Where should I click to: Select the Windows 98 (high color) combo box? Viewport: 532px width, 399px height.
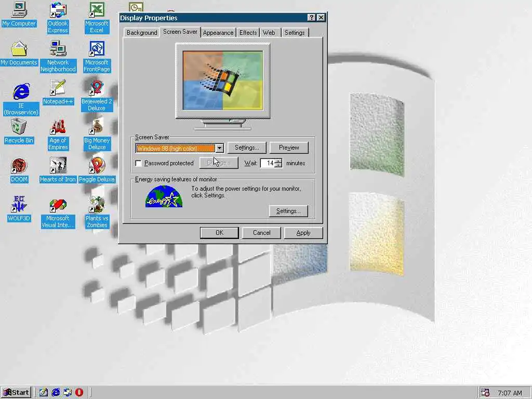coord(179,148)
